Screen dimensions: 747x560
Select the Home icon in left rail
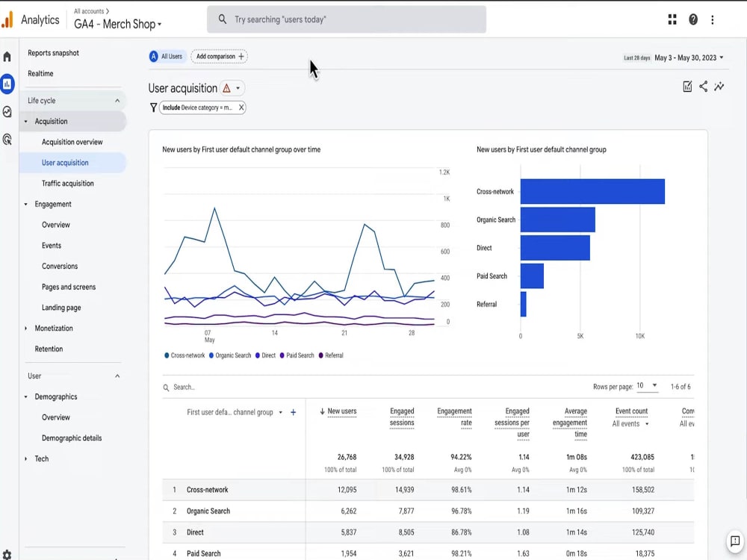click(7, 55)
